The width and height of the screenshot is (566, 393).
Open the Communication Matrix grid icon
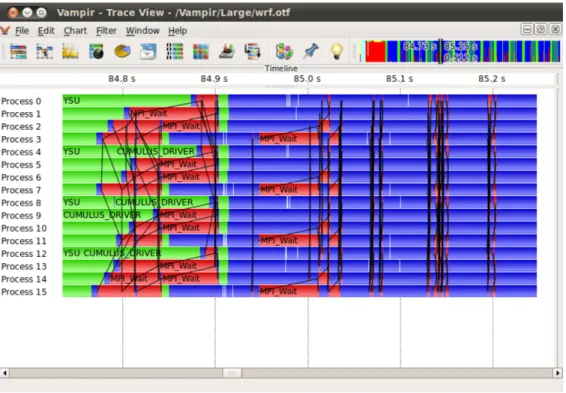pos(201,52)
